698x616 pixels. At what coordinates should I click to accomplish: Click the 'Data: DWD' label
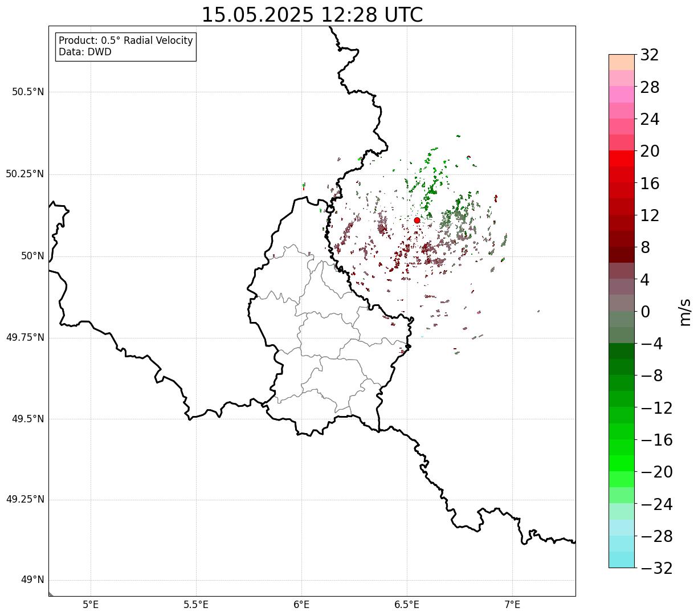click(x=85, y=52)
